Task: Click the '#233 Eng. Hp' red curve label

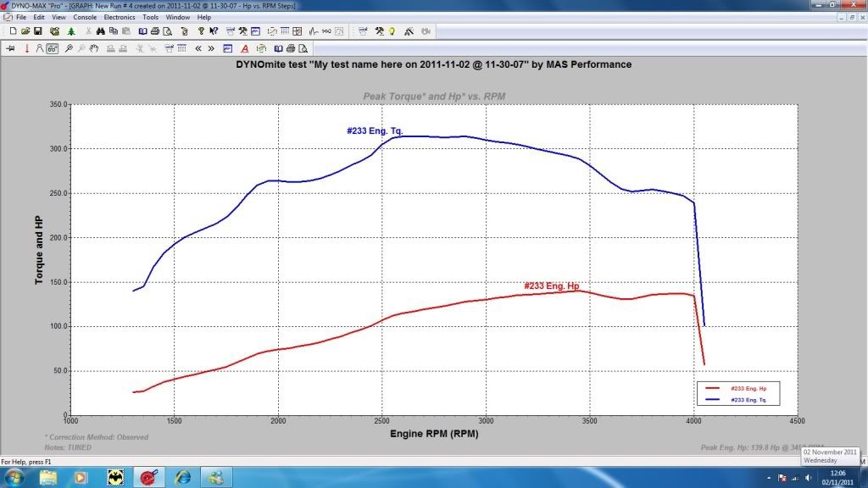Action: pos(551,286)
